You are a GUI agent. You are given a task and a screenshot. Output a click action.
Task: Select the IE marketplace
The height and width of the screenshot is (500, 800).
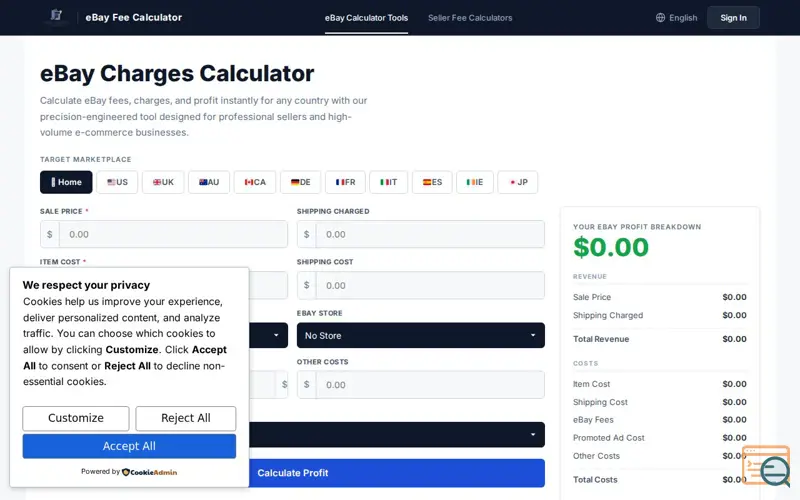pyautogui.click(x=474, y=182)
